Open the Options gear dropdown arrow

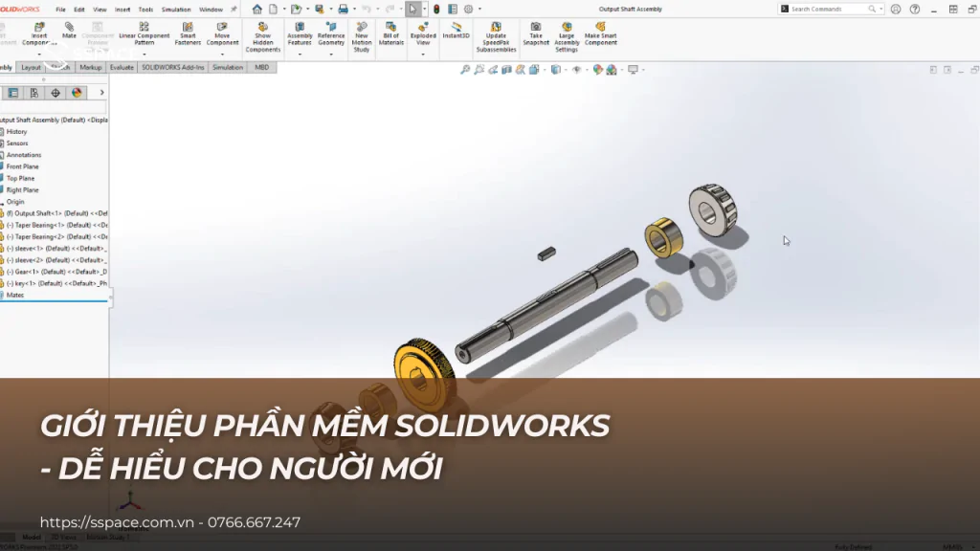[x=480, y=10]
